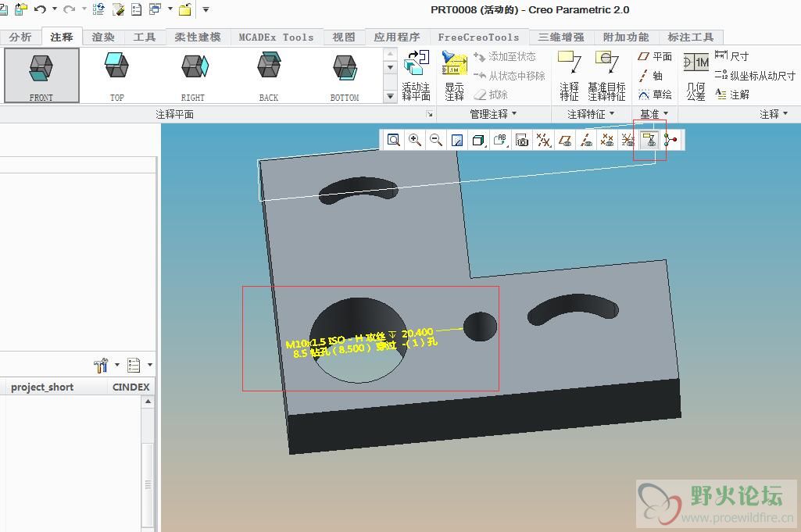Click the Refit view icon

(393, 140)
